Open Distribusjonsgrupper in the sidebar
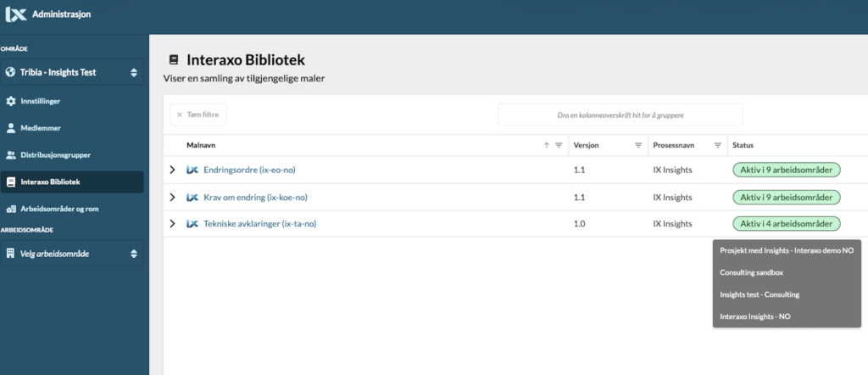The width and height of the screenshot is (868, 375). (x=72, y=155)
